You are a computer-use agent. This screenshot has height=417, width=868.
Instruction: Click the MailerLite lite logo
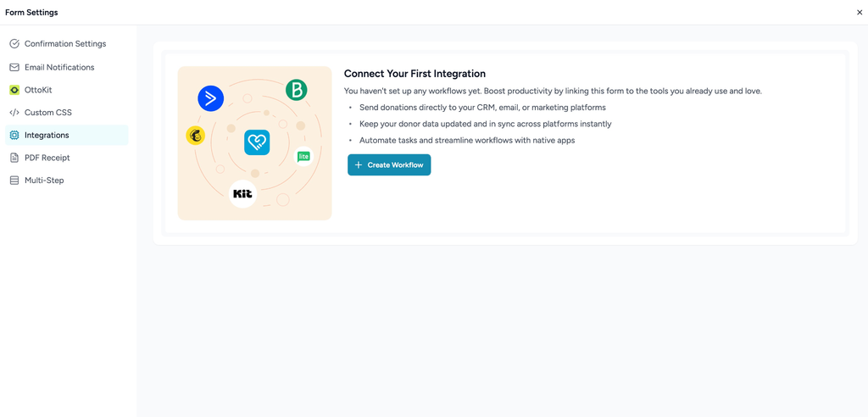(x=303, y=157)
